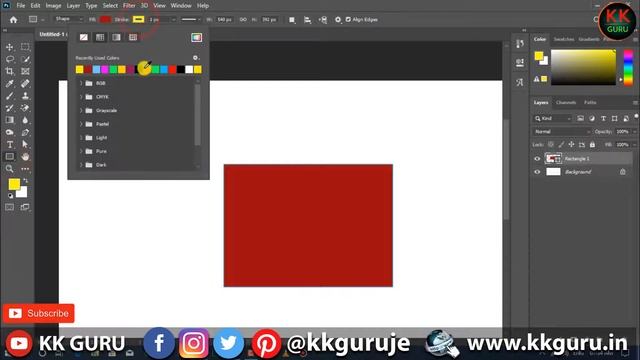Choose No Color stroke type
Screen dimensions: 640x360
84,38
